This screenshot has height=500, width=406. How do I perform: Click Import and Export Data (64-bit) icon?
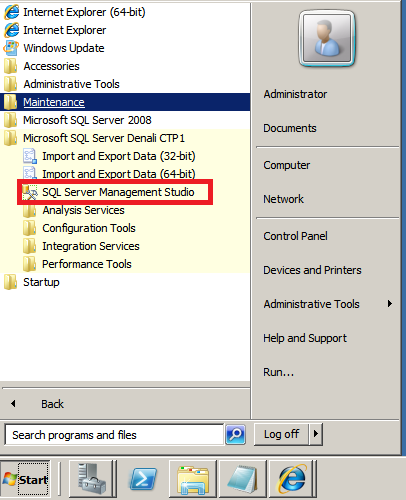(30, 173)
